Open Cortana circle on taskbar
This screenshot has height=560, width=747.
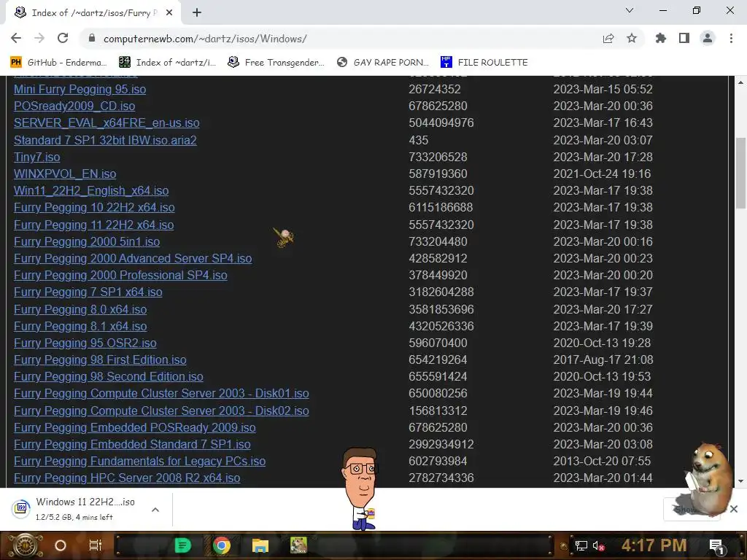tap(61, 545)
